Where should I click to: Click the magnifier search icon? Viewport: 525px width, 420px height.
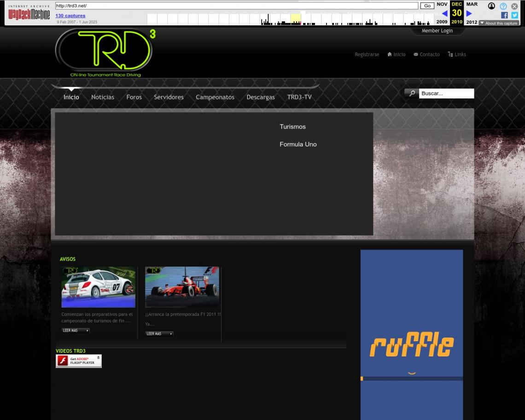(x=412, y=93)
